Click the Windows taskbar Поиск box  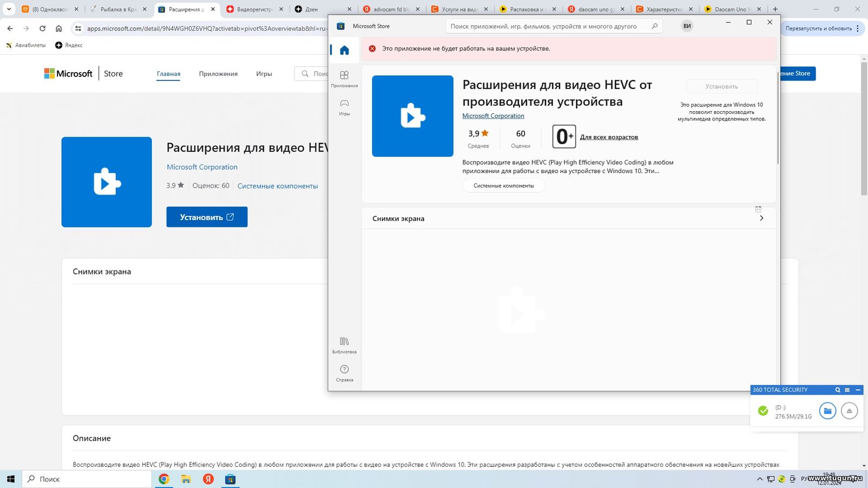[87, 479]
